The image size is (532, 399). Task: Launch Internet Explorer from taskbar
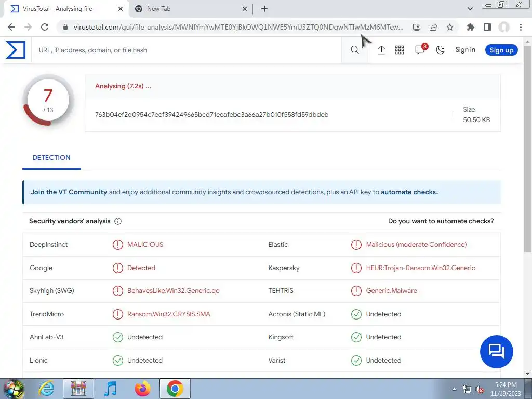point(46,389)
